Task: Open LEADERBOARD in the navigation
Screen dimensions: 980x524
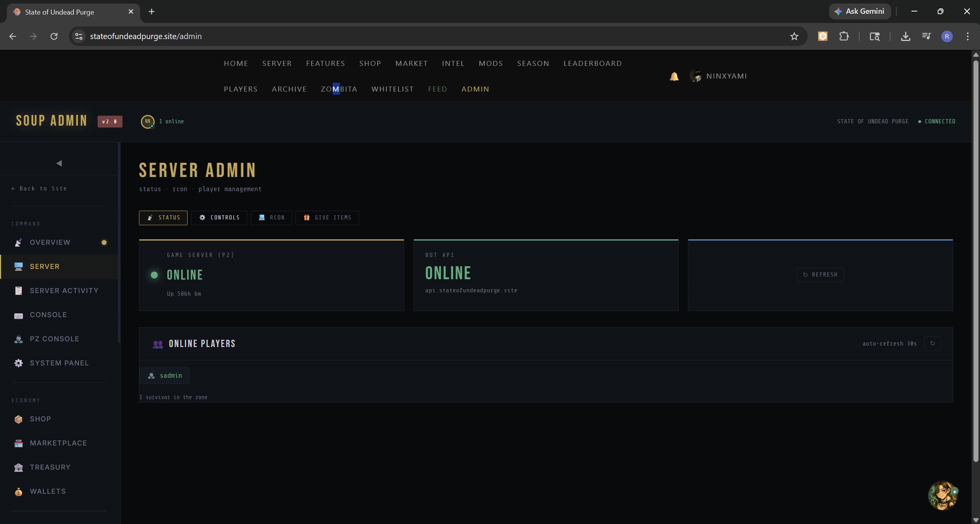Action: tap(593, 64)
